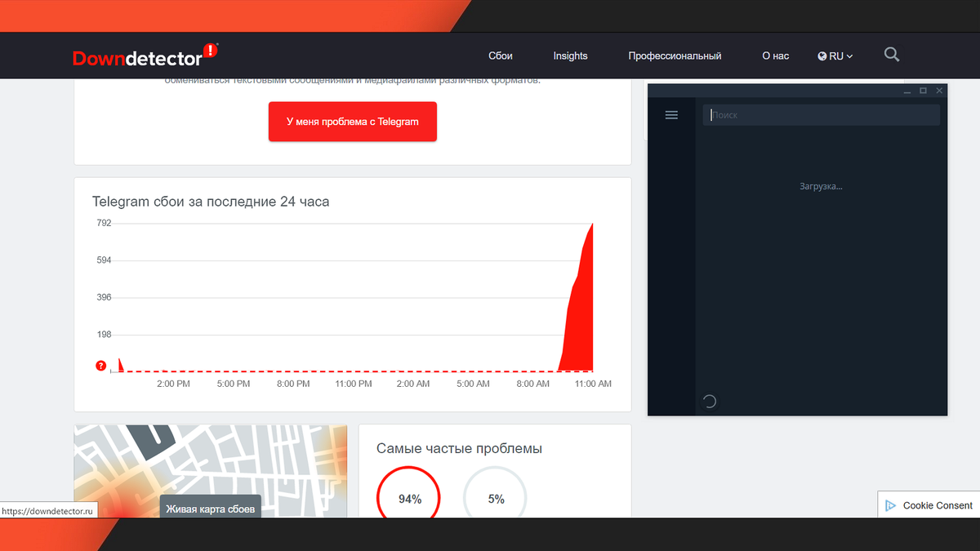Open the search magnifier icon

pos(892,55)
